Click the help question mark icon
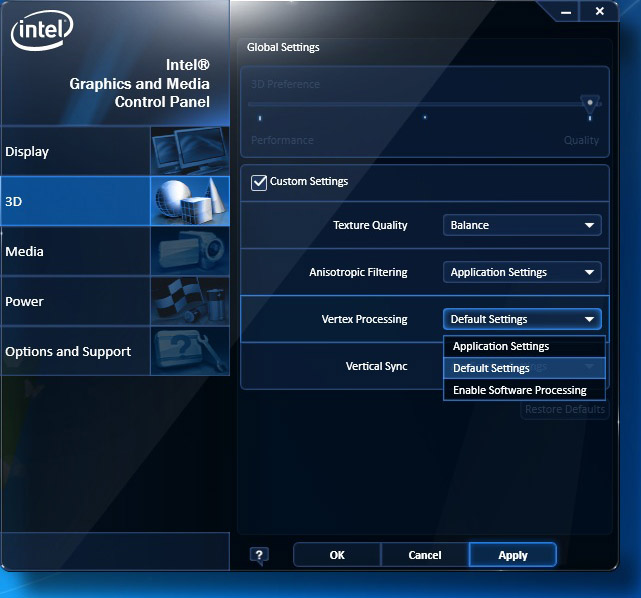This screenshot has width=641, height=598. pos(259,555)
